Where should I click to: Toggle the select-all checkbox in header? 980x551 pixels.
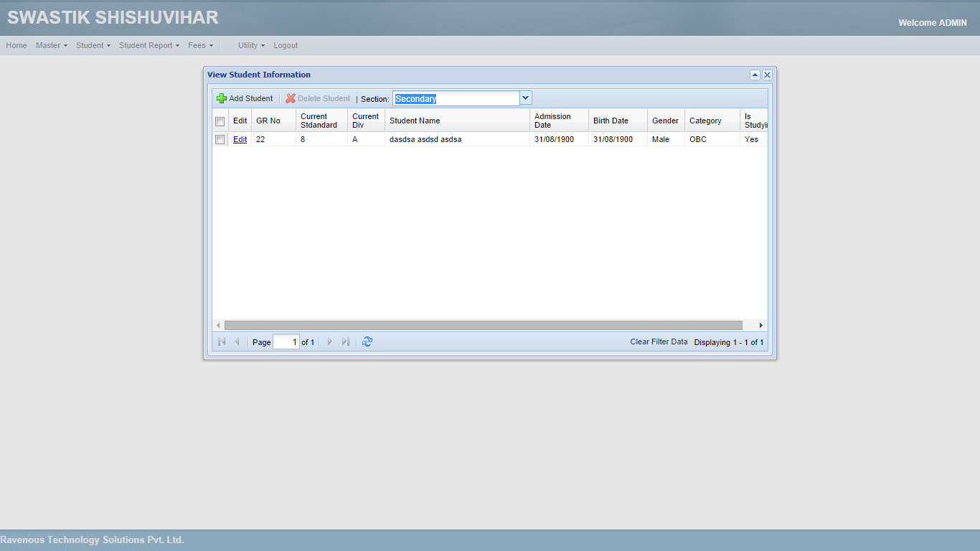tap(220, 121)
